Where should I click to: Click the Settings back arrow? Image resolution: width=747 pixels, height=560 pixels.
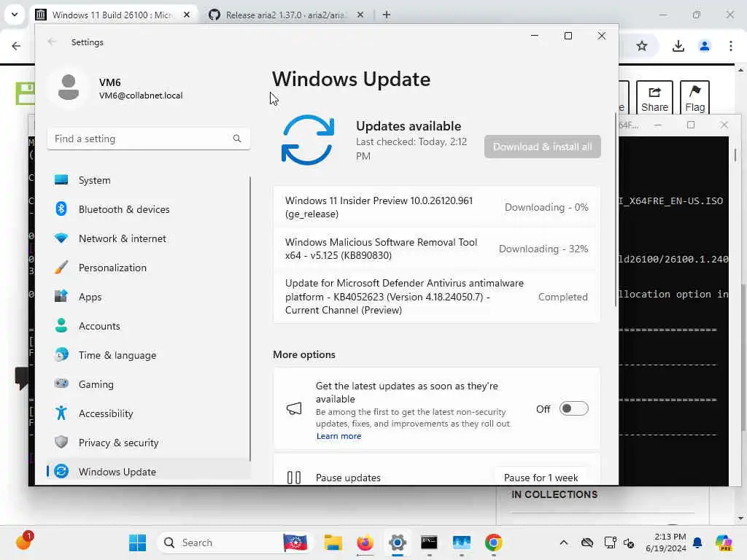52,42
